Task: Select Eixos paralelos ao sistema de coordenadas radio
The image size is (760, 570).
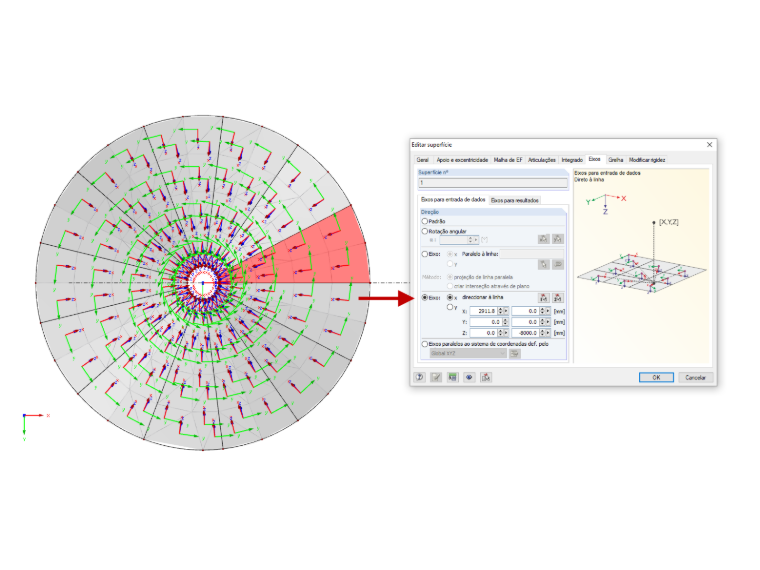Action: coord(425,344)
